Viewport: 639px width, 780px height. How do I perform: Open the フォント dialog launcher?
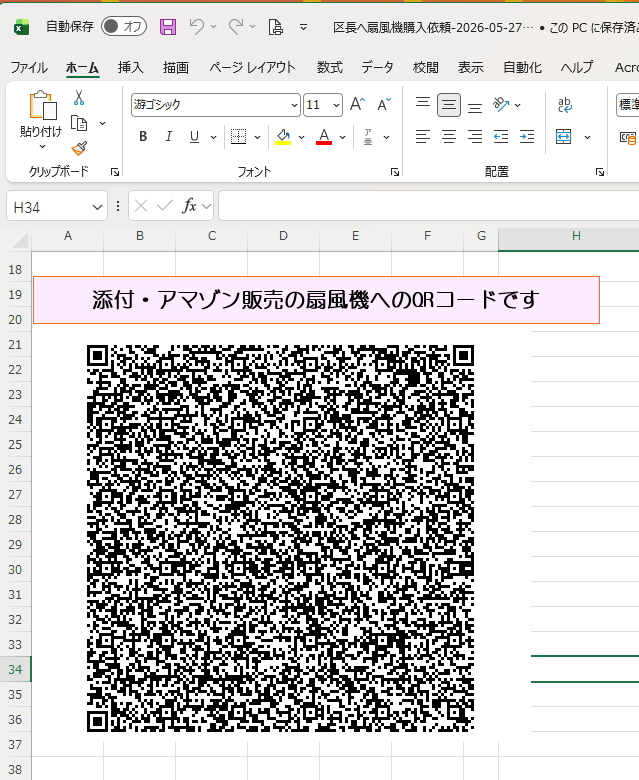(395, 172)
